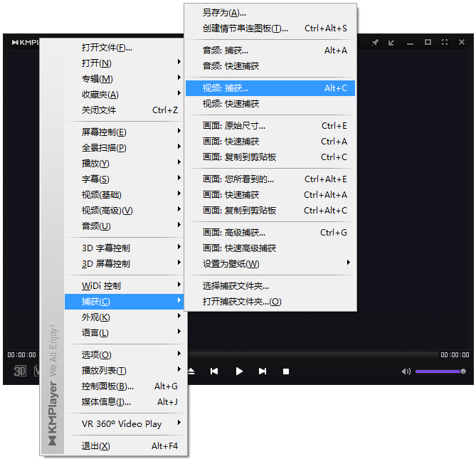Image resolution: width=476 pixels, height=459 pixels.
Task: Maximize the KMPlayer window
Action: point(428,42)
